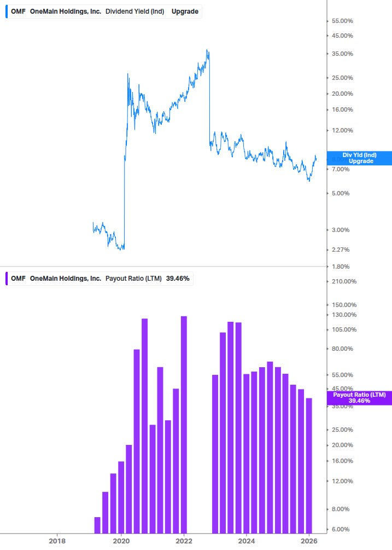Click the Upgrade button in the legend
The width and height of the screenshot is (392, 550).
pyautogui.click(x=185, y=11)
